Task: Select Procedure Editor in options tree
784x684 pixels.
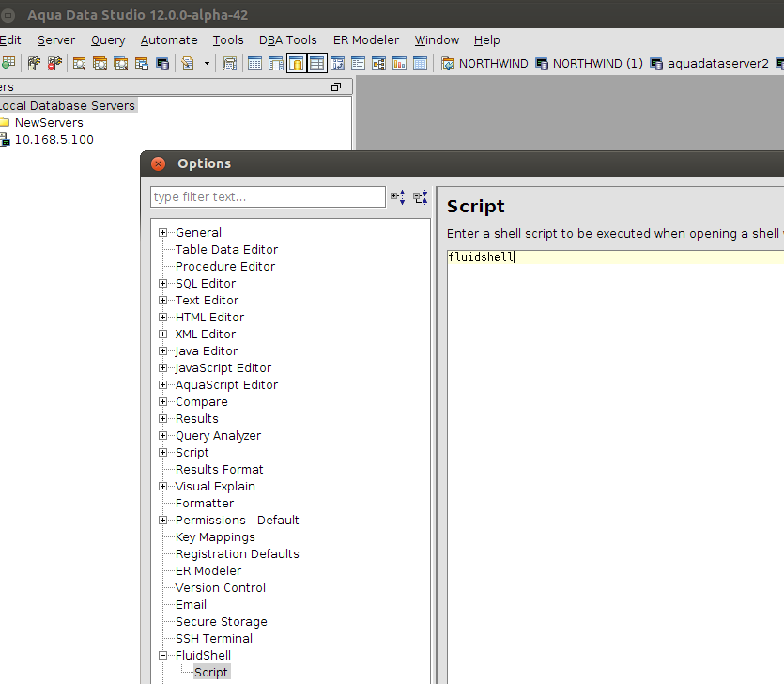Action: (x=225, y=267)
